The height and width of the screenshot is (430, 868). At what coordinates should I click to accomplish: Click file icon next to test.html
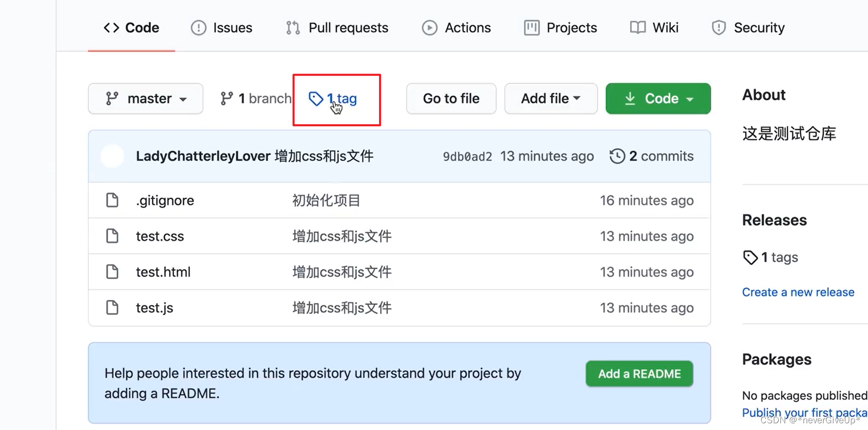(112, 271)
